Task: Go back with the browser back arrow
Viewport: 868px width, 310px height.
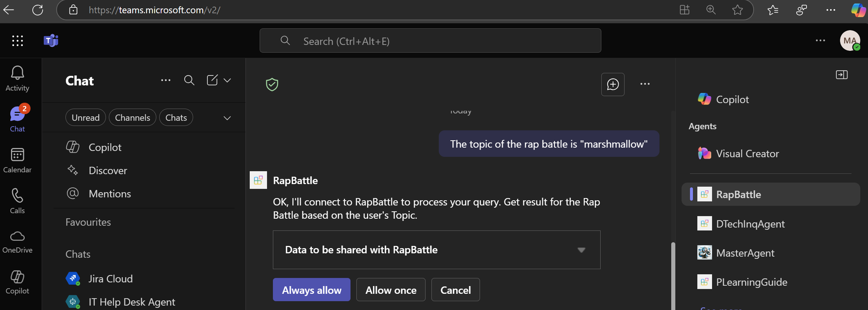Action: (x=9, y=10)
